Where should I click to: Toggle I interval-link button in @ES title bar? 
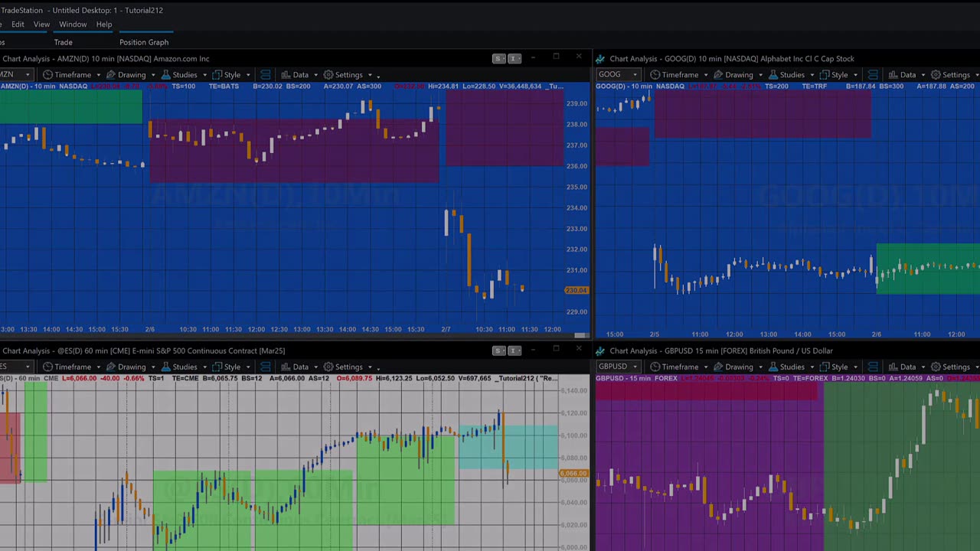pos(514,351)
